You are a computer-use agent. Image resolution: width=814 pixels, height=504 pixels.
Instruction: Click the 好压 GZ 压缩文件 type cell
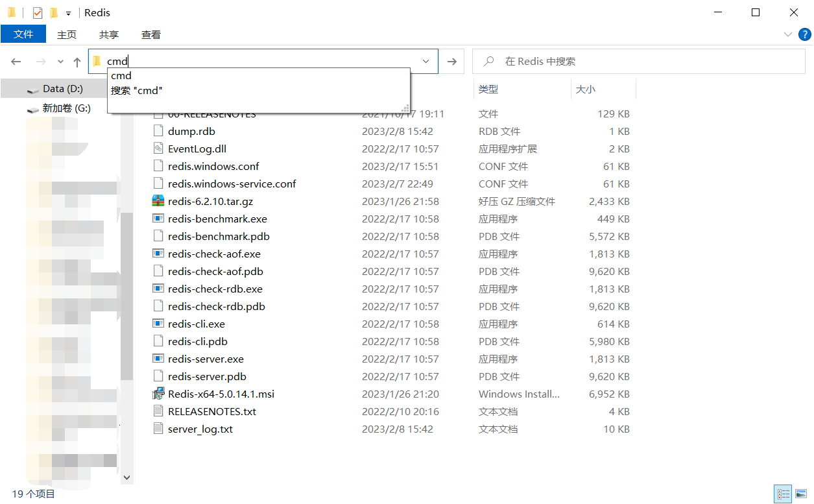point(517,201)
